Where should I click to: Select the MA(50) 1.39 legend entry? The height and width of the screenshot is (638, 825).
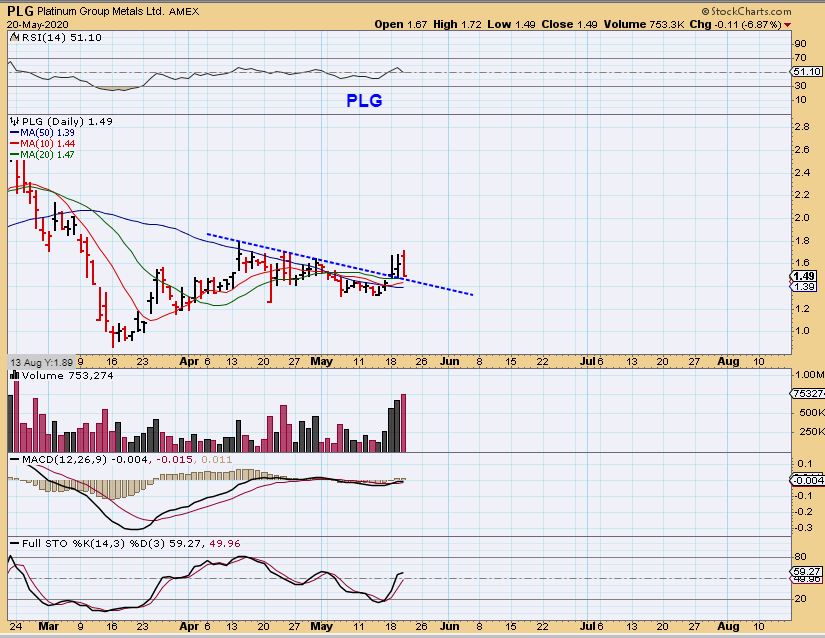43,133
